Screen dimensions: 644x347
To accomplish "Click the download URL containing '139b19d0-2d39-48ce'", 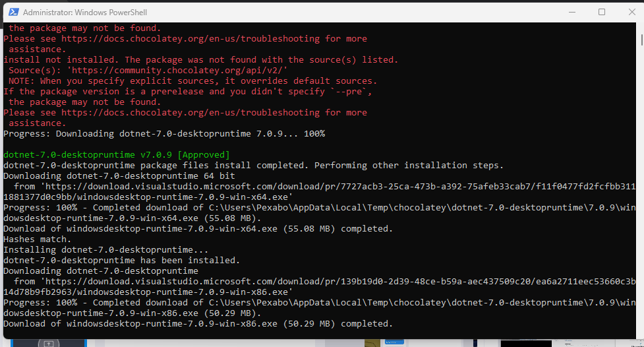I will click(341, 281).
